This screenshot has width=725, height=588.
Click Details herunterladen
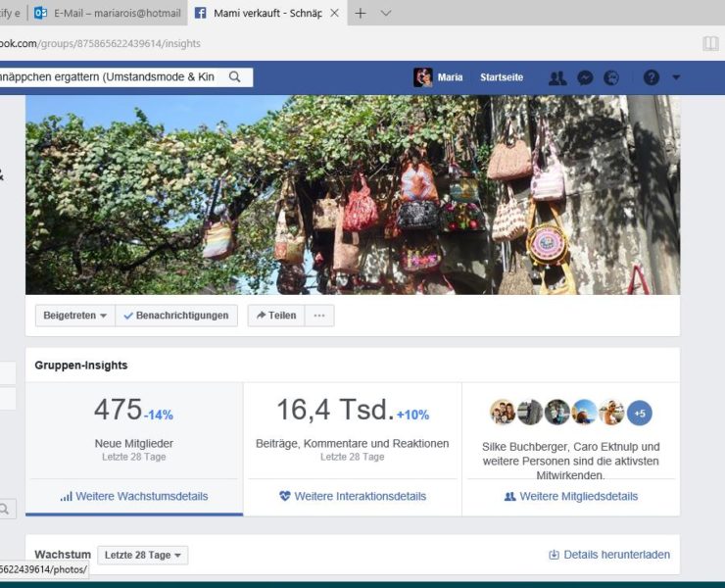click(x=617, y=555)
